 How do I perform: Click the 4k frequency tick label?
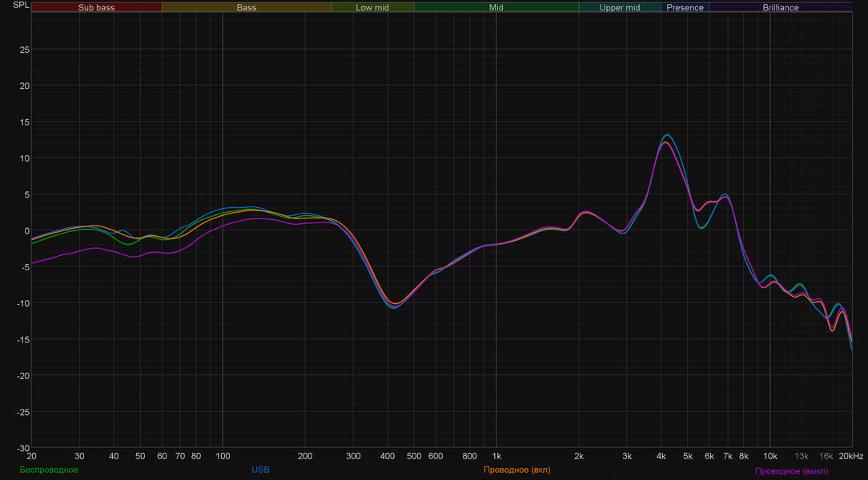pyautogui.click(x=661, y=456)
